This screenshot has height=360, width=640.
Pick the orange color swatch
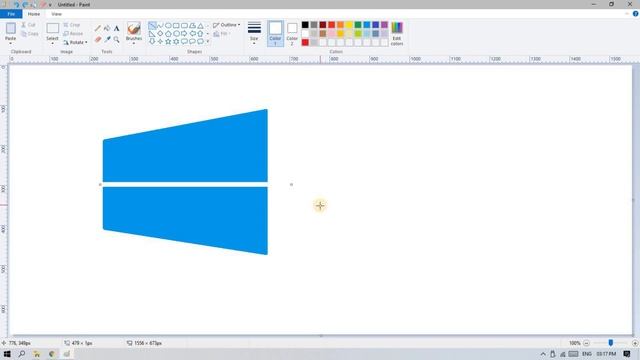click(340, 25)
